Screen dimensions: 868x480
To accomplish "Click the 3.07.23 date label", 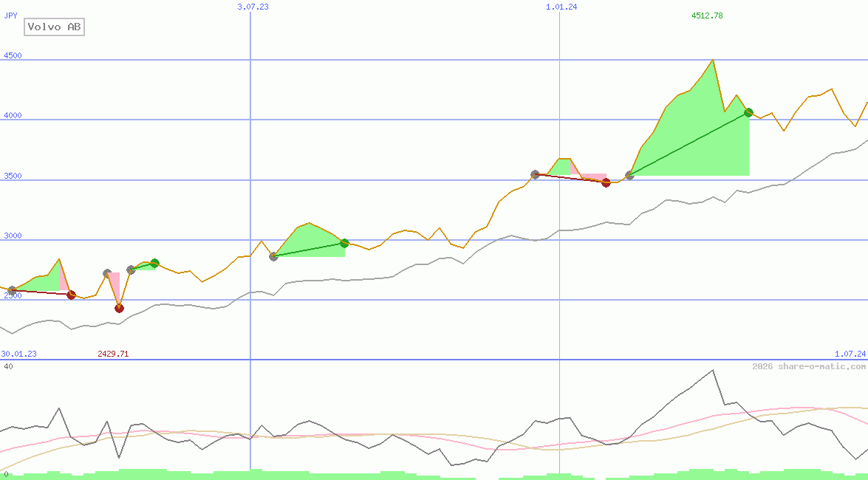I will [x=253, y=7].
